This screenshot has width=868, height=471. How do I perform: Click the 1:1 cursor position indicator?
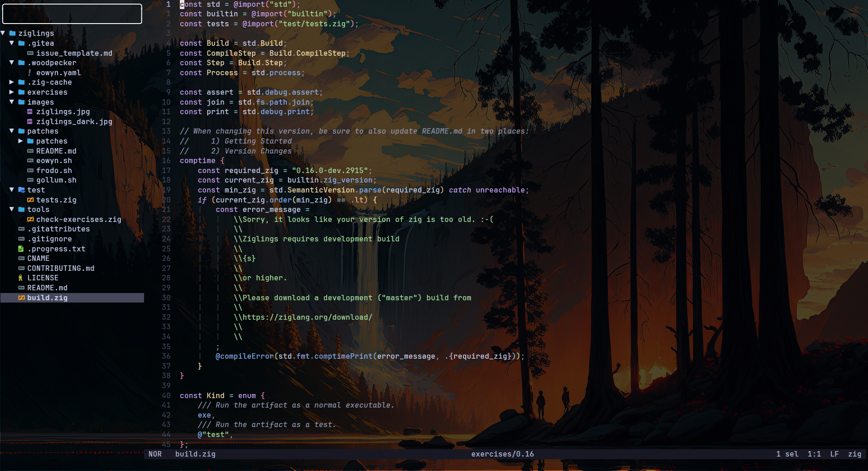click(x=814, y=454)
